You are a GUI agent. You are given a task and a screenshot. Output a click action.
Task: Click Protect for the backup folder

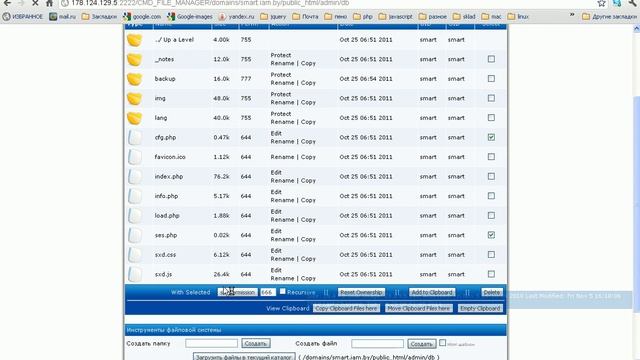coord(281,75)
